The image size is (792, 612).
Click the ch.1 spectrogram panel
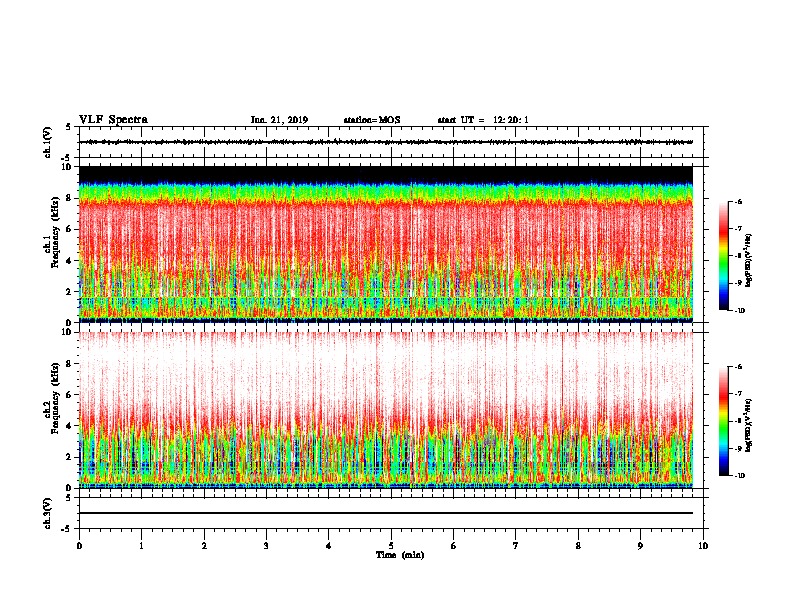point(386,244)
